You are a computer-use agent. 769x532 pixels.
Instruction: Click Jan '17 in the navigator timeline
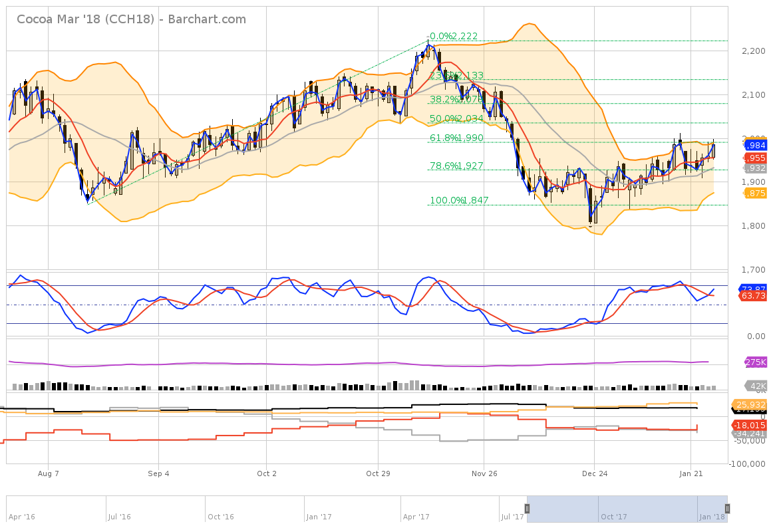319,517
